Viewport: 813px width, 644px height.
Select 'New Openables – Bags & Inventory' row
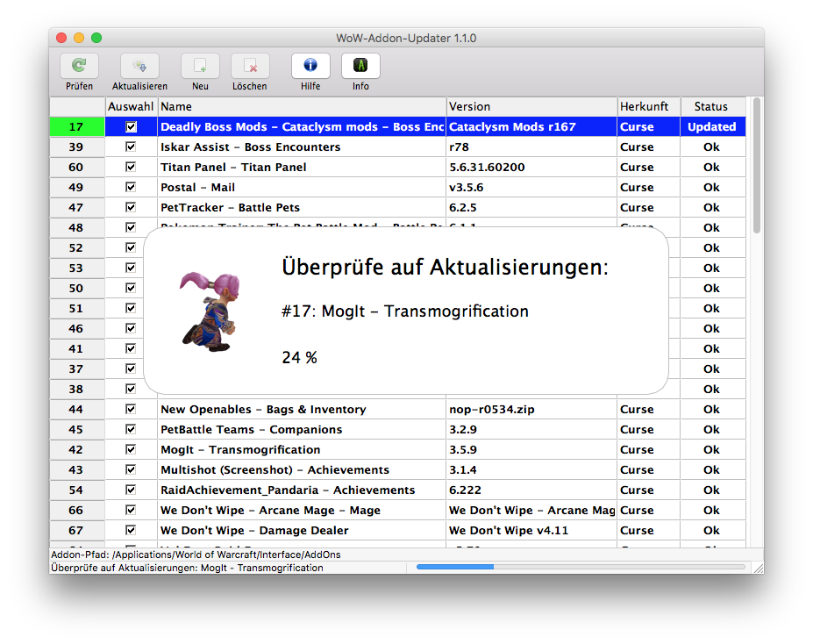tap(397, 409)
